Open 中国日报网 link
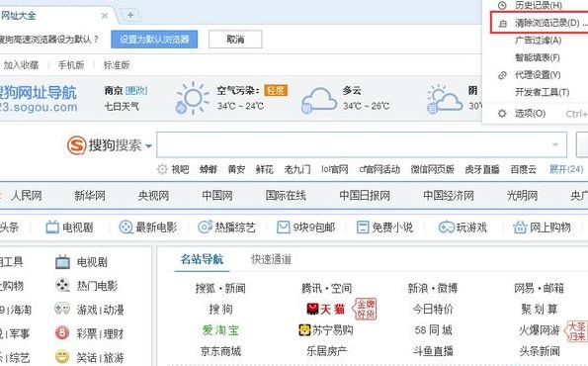 point(365,196)
